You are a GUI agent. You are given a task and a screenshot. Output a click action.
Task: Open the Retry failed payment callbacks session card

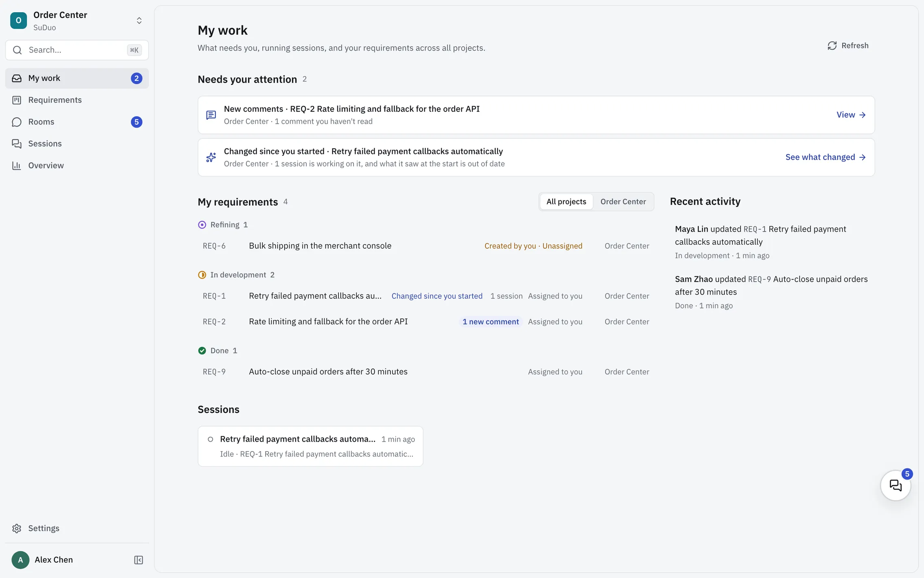[310, 446]
